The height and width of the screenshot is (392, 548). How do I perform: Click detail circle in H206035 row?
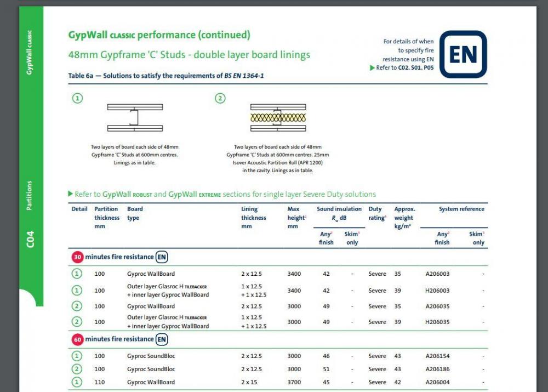[77, 322]
